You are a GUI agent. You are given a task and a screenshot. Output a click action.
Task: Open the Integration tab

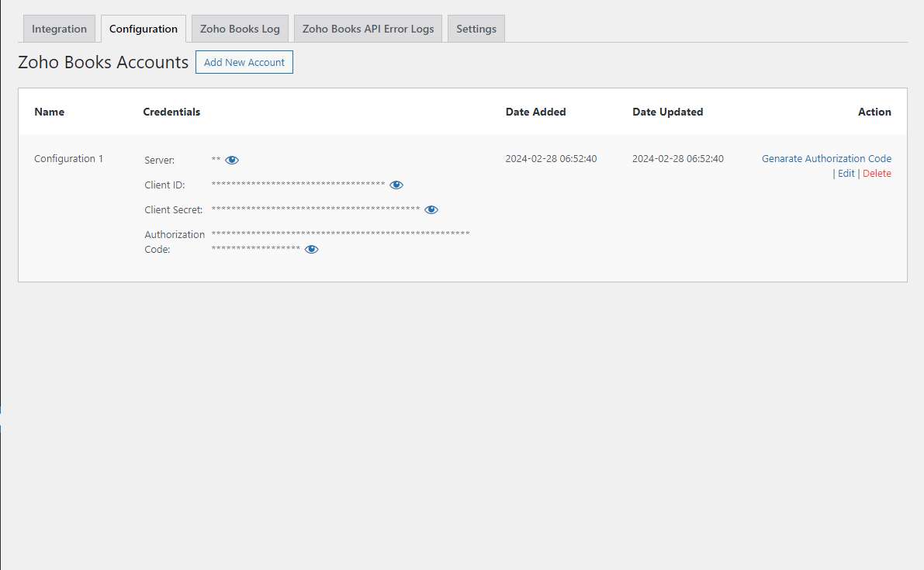(x=59, y=29)
